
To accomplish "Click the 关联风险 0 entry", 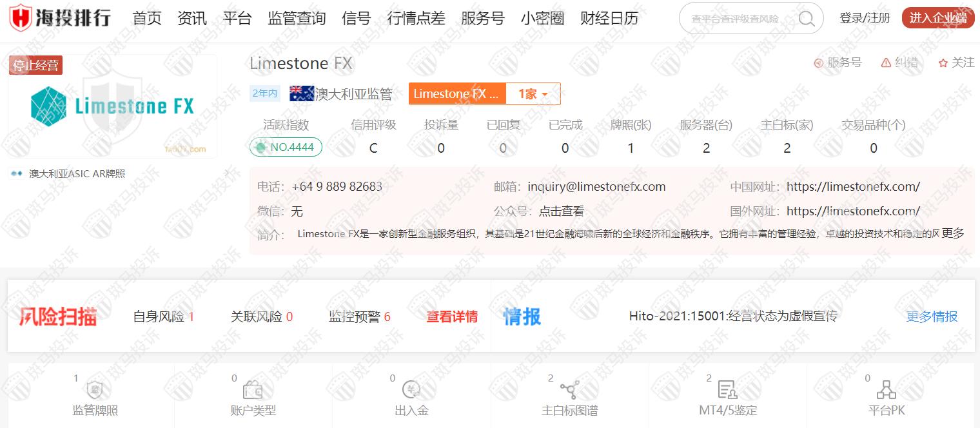I will point(262,316).
